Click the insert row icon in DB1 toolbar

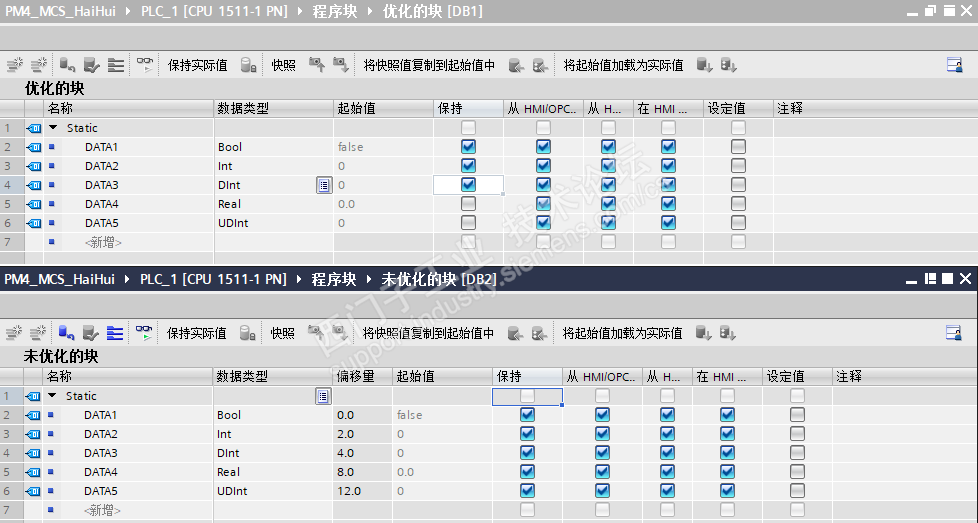[15, 64]
